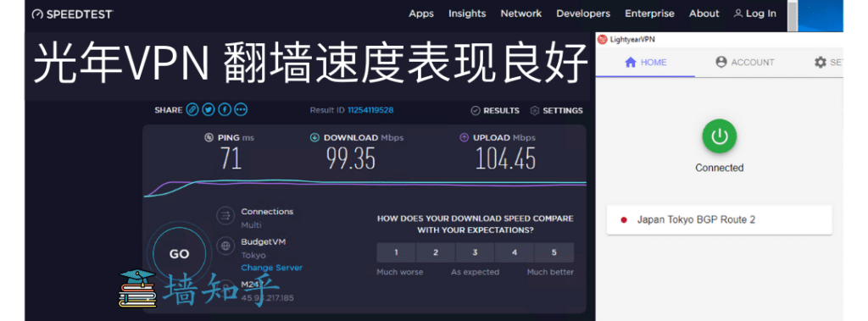Switch to LightyearVPN ACCOUNT tab

[x=744, y=63]
